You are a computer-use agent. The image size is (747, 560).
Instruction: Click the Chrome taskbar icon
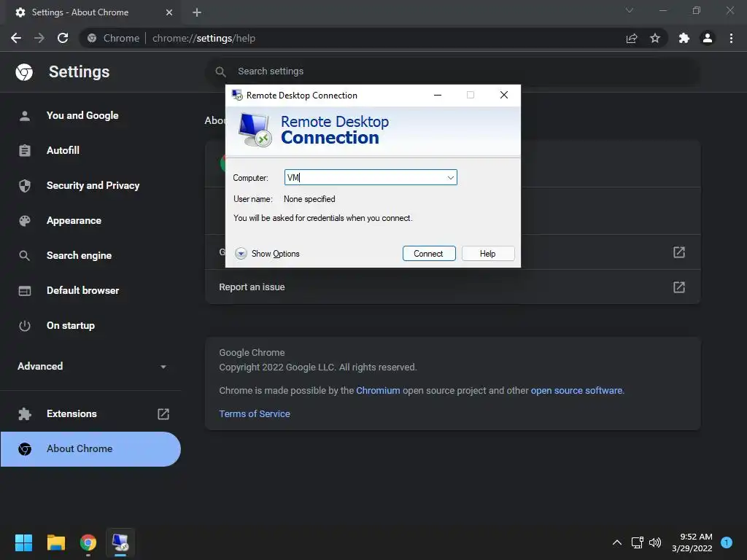88,542
